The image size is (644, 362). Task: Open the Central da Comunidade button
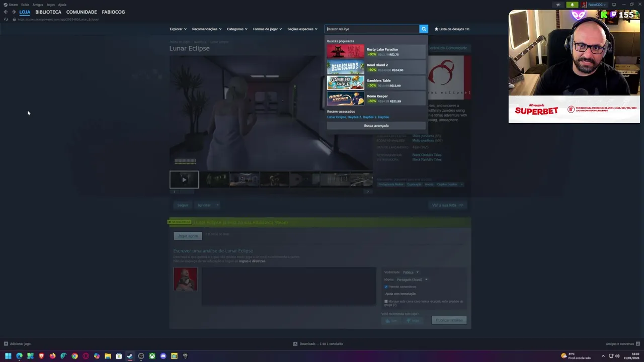point(448,48)
